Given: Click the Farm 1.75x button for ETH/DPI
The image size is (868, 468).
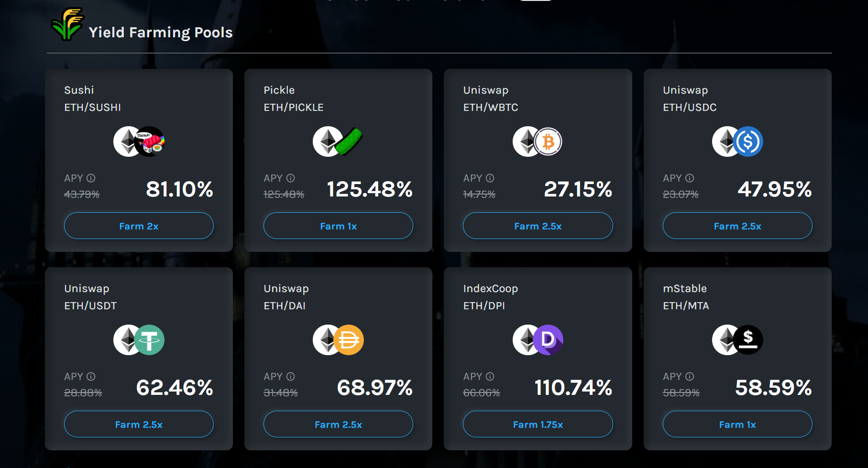Looking at the screenshot, I should (538, 424).
